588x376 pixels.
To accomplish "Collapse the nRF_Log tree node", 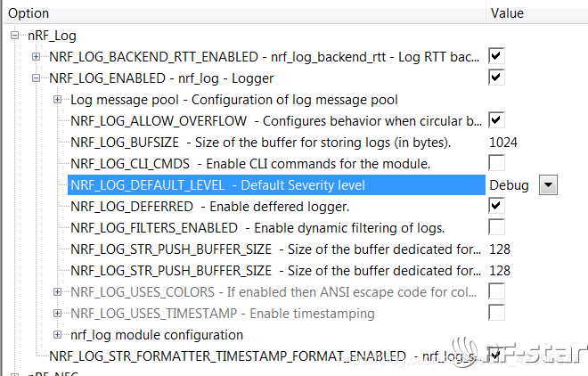I will click(x=15, y=35).
